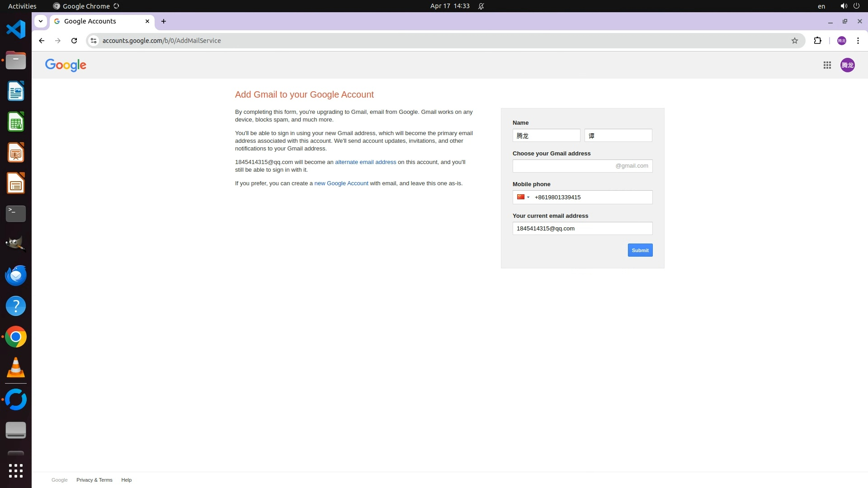Open Privacy & Terms footer link
868x488 pixels.
tap(94, 480)
